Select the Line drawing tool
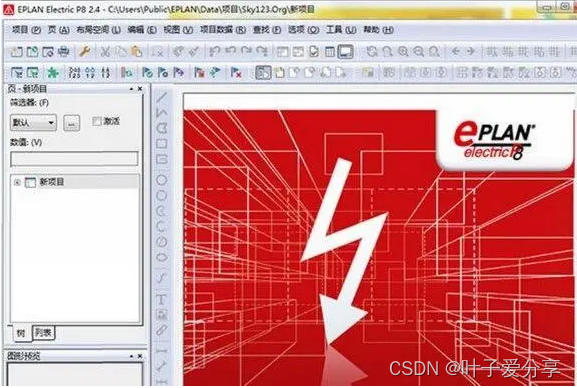 (162, 97)
